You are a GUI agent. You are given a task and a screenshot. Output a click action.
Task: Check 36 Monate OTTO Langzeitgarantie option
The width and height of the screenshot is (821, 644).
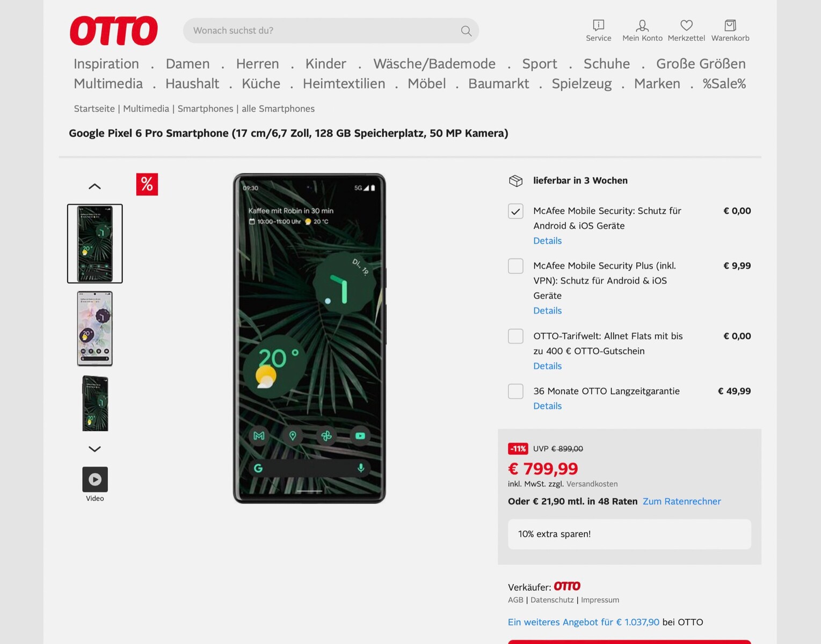[515, 391]
